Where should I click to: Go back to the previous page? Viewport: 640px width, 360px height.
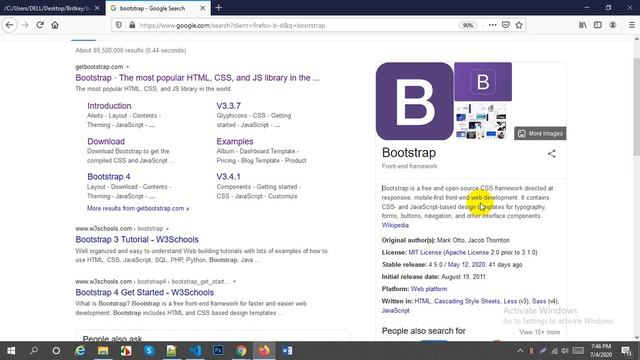(x=9, y=25)
